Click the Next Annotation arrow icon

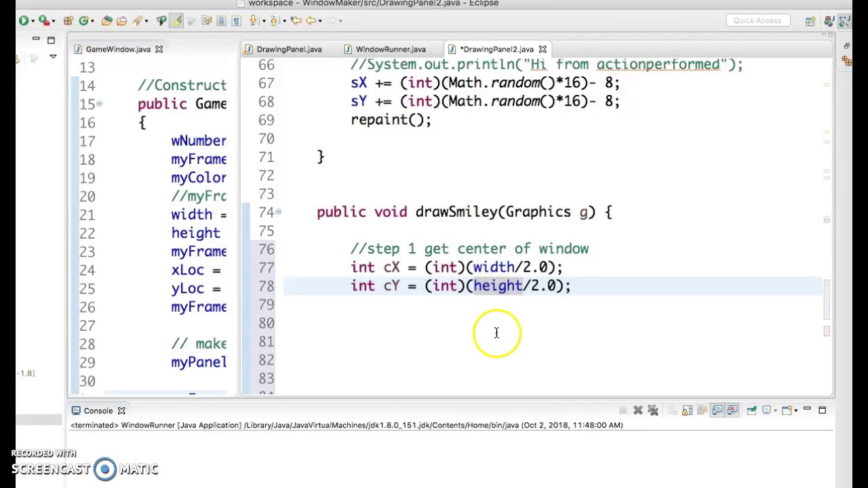253,20
